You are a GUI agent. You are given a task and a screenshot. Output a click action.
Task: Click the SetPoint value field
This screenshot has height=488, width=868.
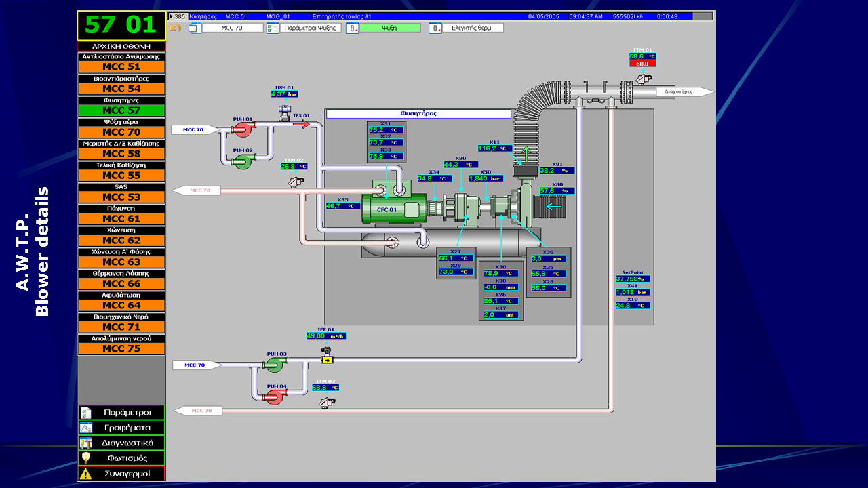(632, 279)
